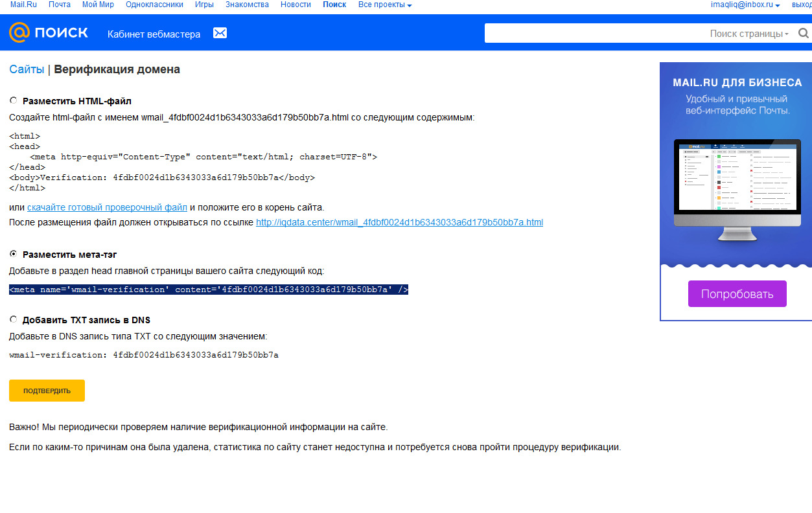
Task: Click the yellow 'Подтвердить' button
Action: [x=47, y=391]
